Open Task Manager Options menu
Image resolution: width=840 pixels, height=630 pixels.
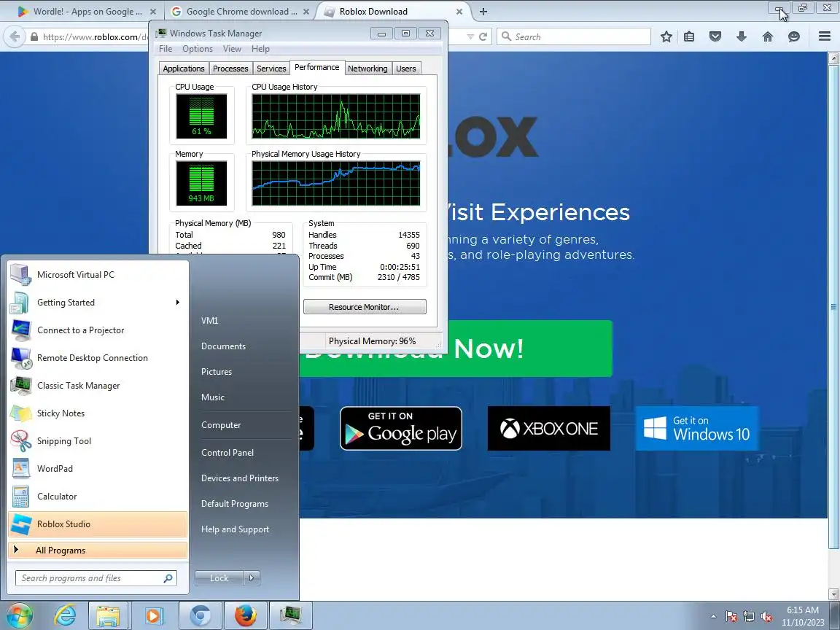coord(197,49)
